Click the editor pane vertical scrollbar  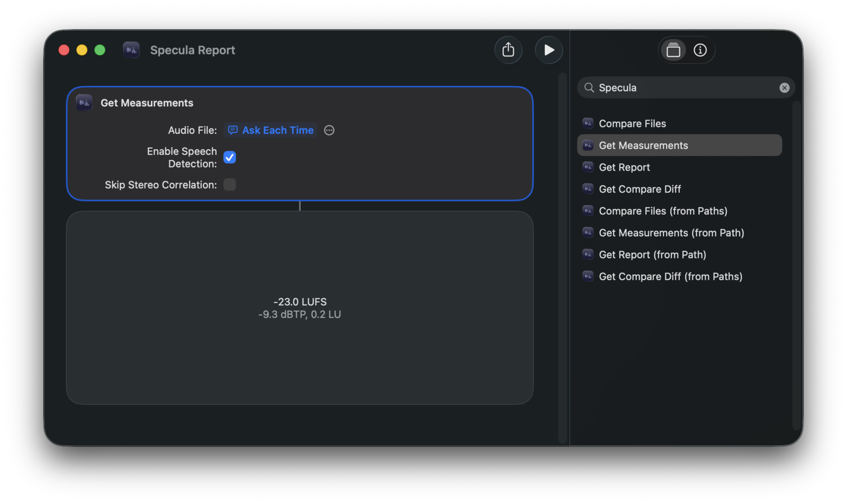click(x=563, y=258)
